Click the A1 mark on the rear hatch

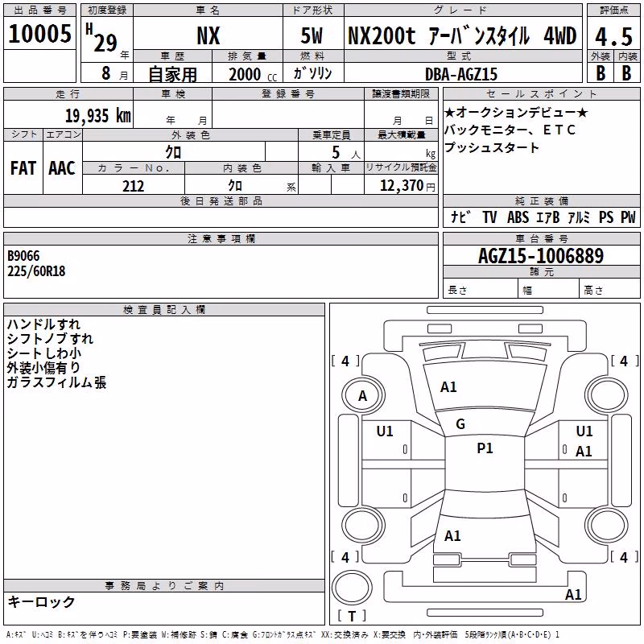(x=452, y=536)
